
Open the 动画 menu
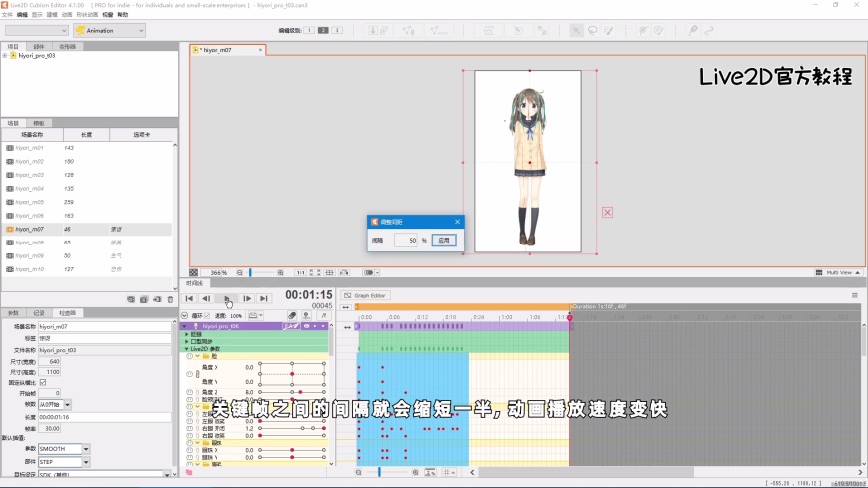click(x=67, y=14)
